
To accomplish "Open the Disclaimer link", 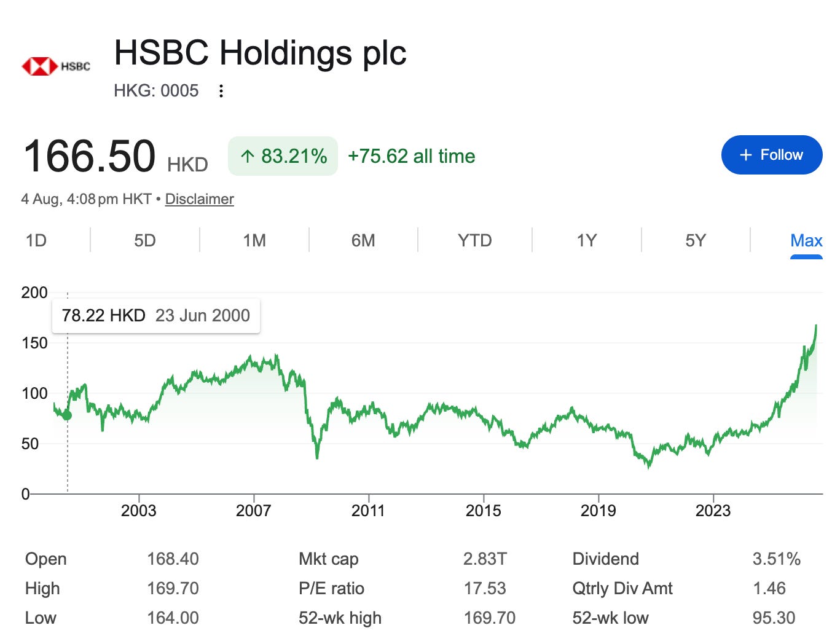I will 200,199.
